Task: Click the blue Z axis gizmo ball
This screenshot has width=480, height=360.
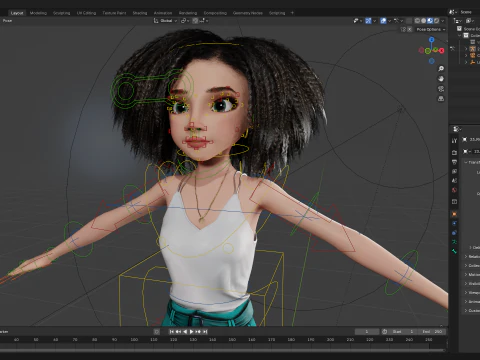Action: point(432,40)
